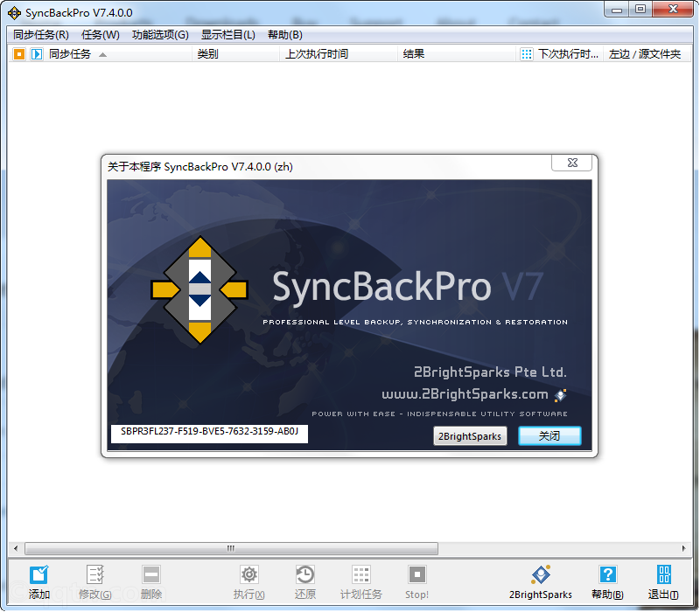Screen dimensions: 700x612
Task: Sort by the 同步任务 column header
Action: click(70, 54)
